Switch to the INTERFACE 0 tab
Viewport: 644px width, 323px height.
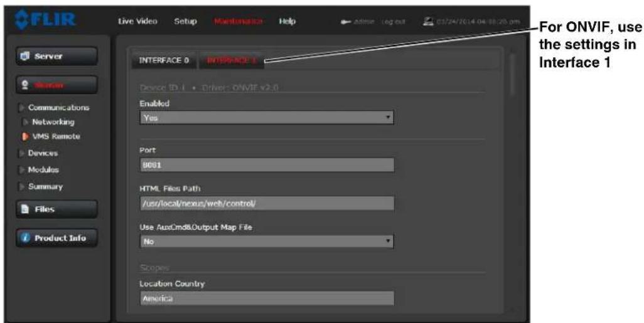click(164, 60)
